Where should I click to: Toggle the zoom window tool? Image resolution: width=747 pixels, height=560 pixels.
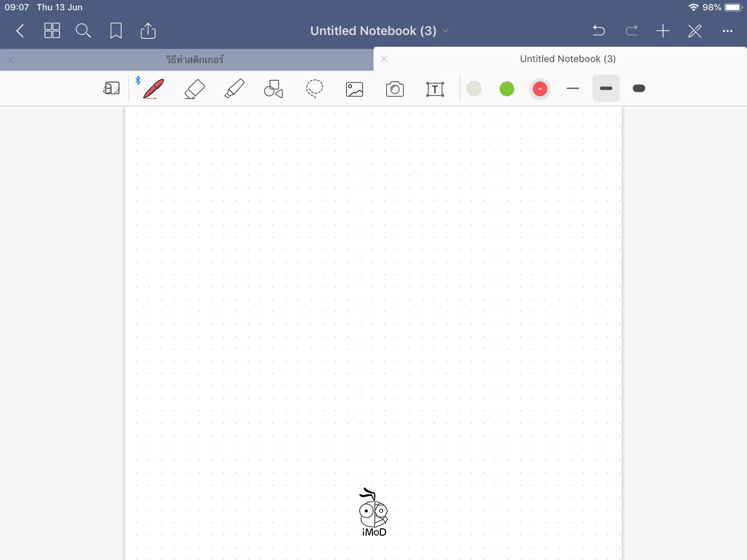111,88
